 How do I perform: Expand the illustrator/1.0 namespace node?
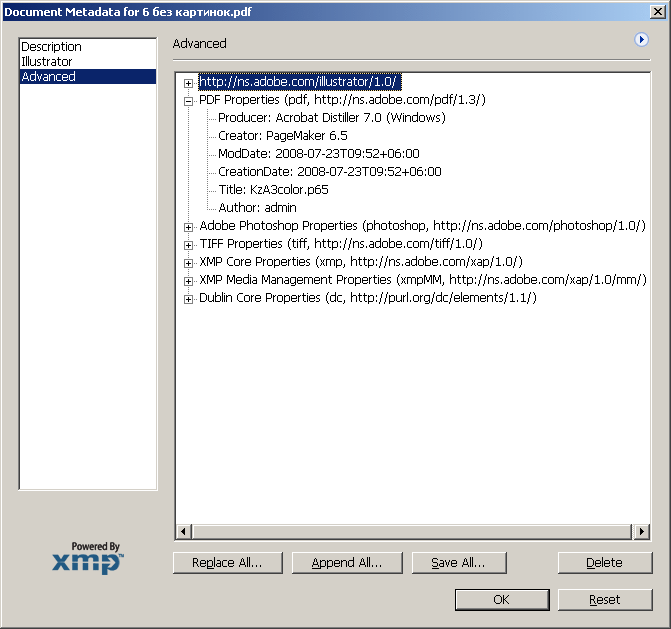click(188, 83)
